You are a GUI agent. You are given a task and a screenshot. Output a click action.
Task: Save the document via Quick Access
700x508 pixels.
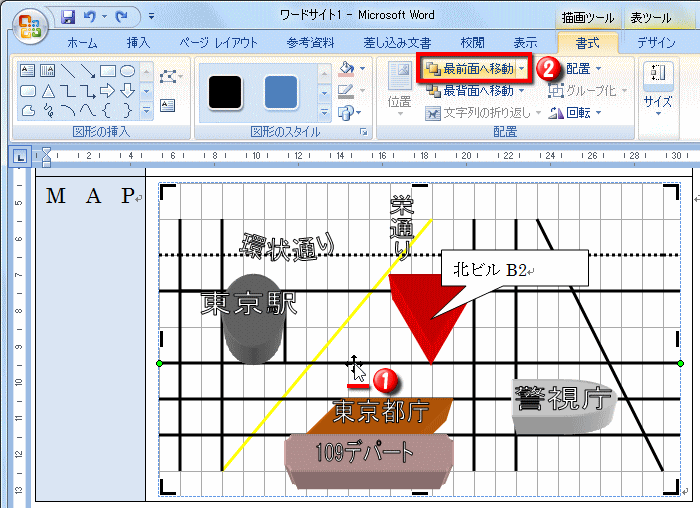click(x=68, y=17)
